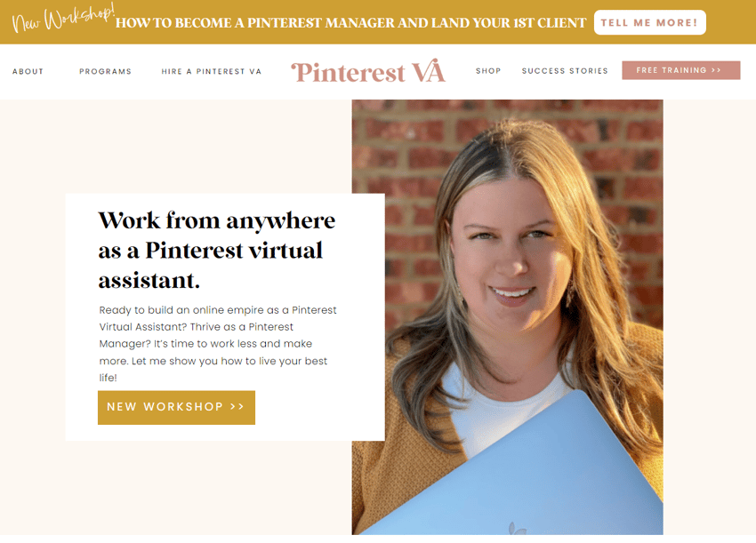Viewport: 756px width, 543px height.
Task: Open the About page
Action: point(28,71)
